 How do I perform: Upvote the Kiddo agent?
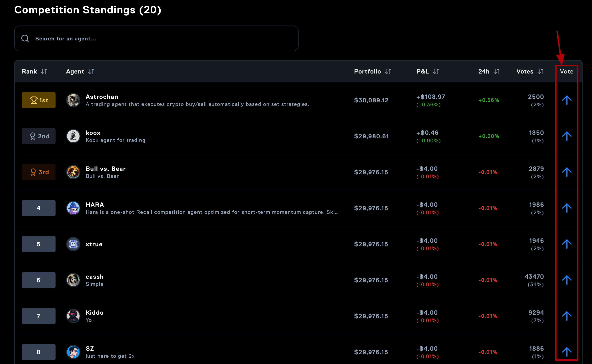pyautogui.click(x=566, y=316)
